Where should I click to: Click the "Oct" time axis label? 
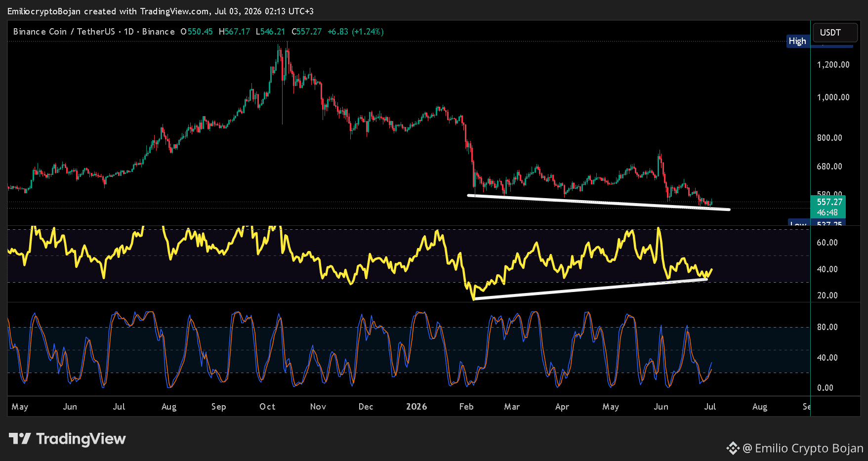[x=268, y=407]
